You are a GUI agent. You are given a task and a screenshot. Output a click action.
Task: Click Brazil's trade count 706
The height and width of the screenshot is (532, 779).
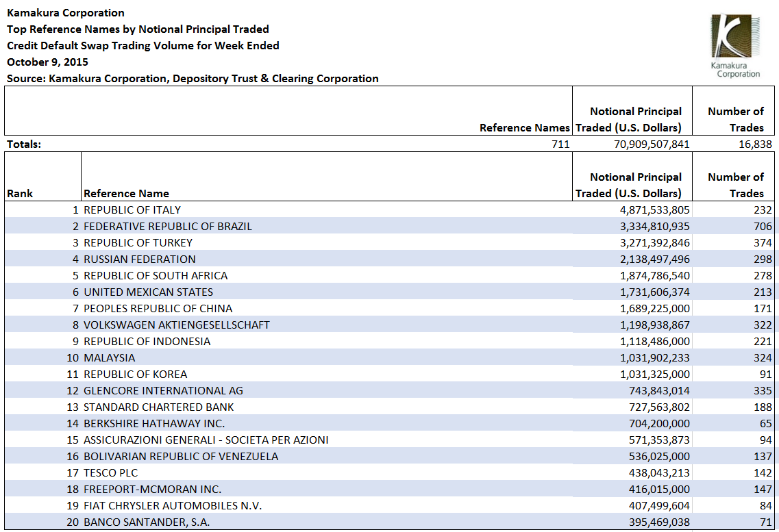pyautogui.click(x=763, y=227)
